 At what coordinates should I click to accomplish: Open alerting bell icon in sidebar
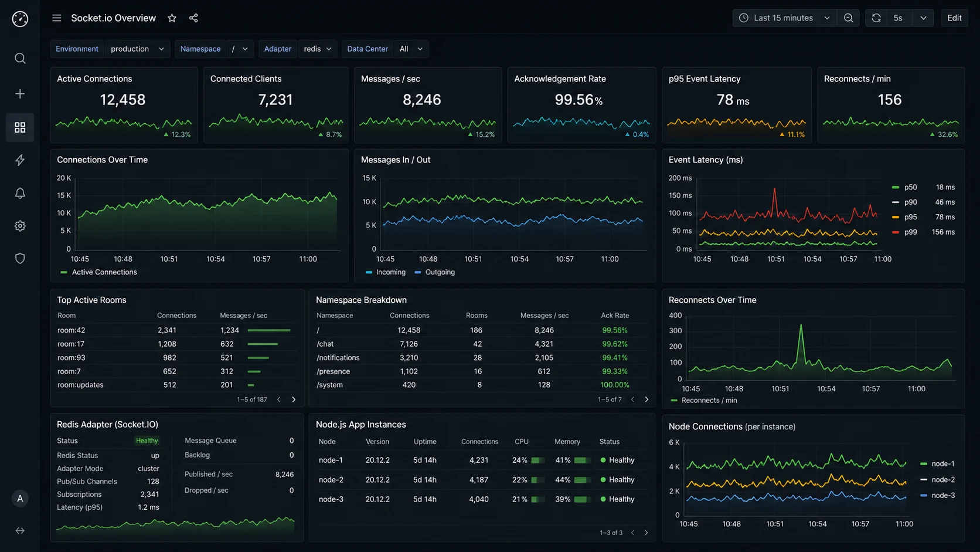coord(20,193)
